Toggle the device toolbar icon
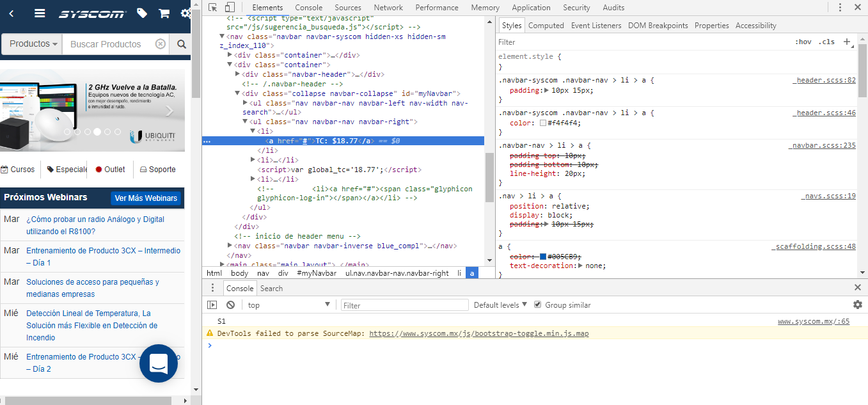 click(x=230, y=8)
